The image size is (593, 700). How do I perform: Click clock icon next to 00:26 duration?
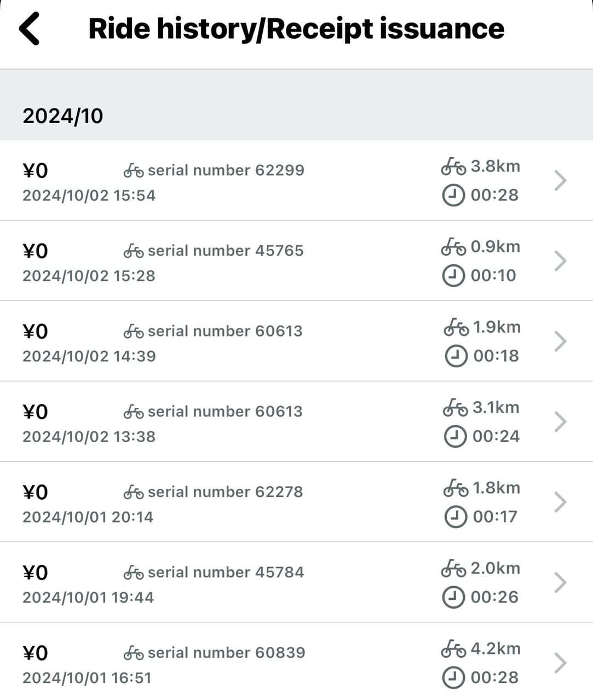453,597
